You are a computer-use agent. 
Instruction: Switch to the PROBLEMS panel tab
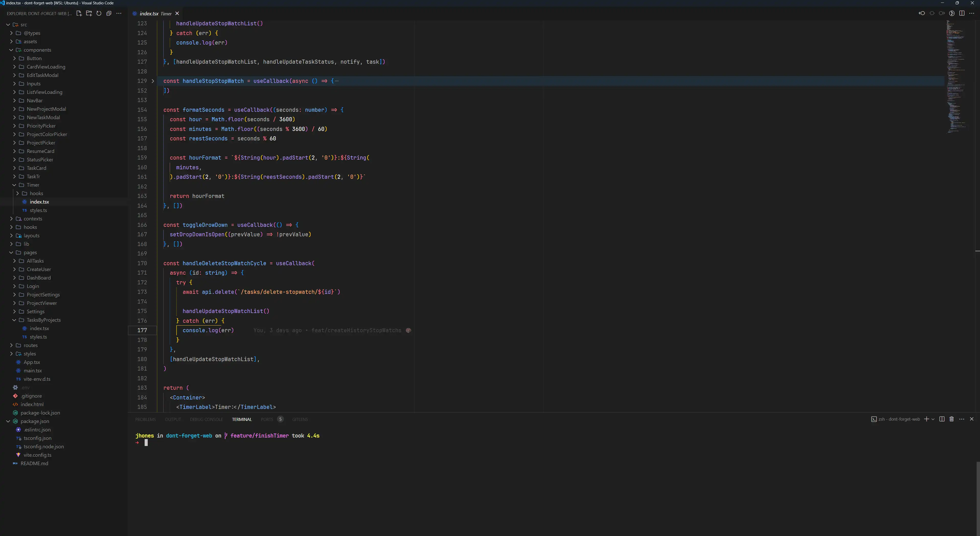tap(145, 419)
